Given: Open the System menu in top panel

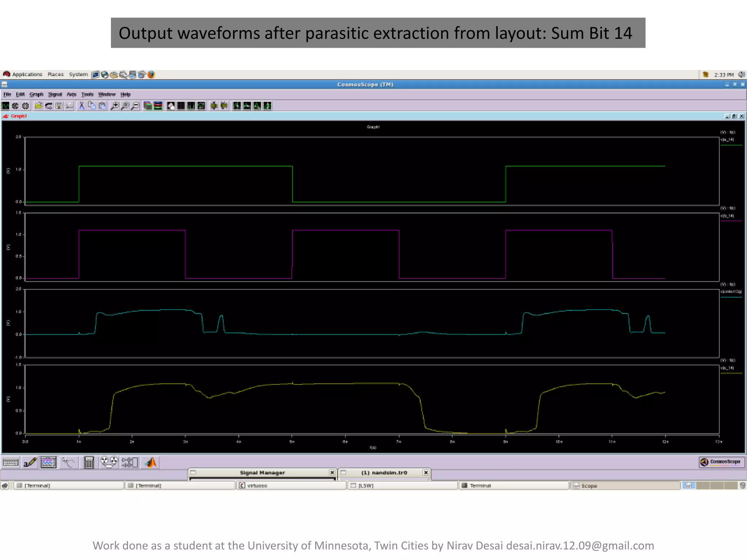Looking at the screenshot, I should [78, 74].
